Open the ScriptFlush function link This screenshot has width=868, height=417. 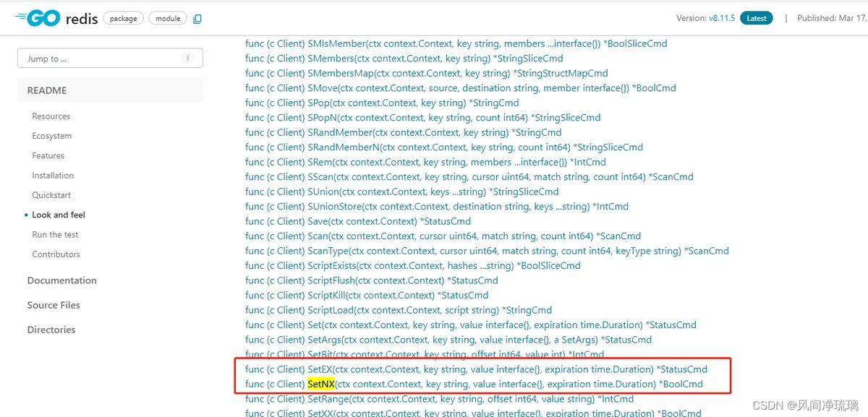point(371,280)
